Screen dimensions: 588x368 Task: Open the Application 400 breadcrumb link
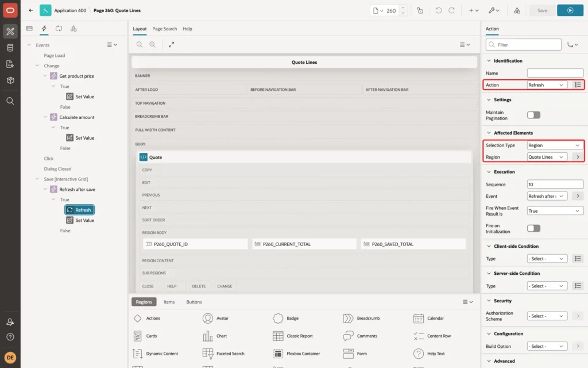pos(70,10)
